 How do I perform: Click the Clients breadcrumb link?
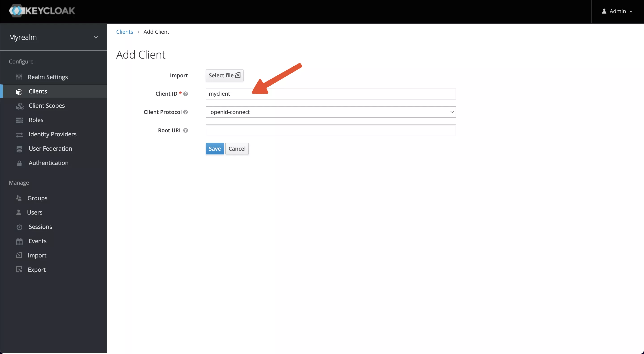coord(125,31)
